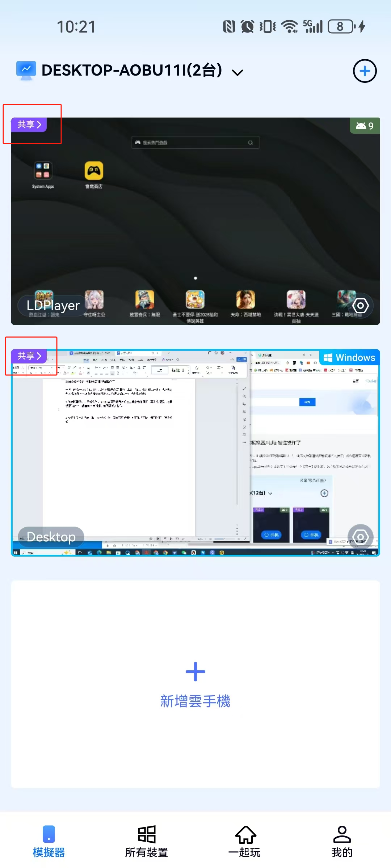This screenshot has width=391, height=868.
Task: Tap the add device plus circle icon
Action: (365, 71)
